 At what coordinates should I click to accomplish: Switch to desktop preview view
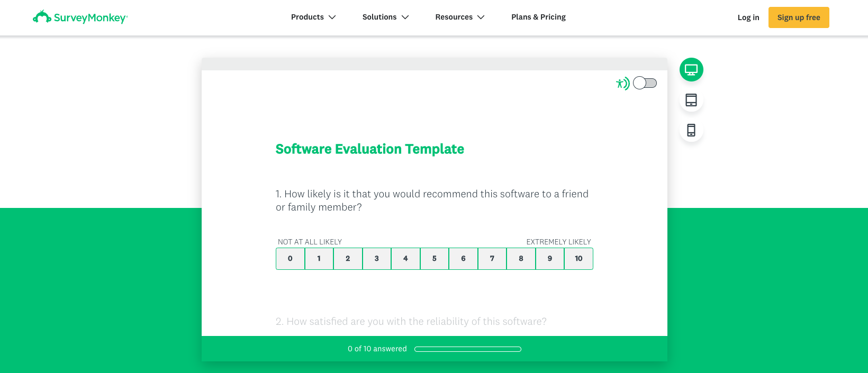691,70
